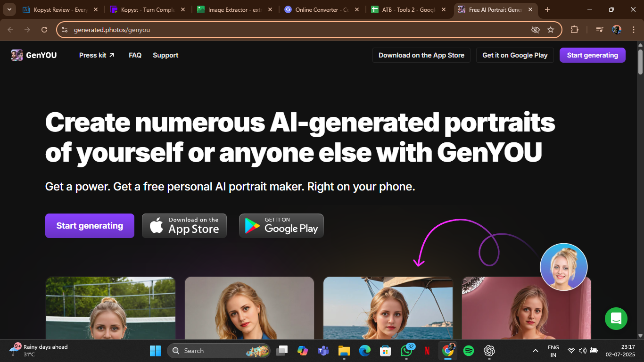
Task: Open the weather widget on taskbar
Action: (x=39, y=351)
